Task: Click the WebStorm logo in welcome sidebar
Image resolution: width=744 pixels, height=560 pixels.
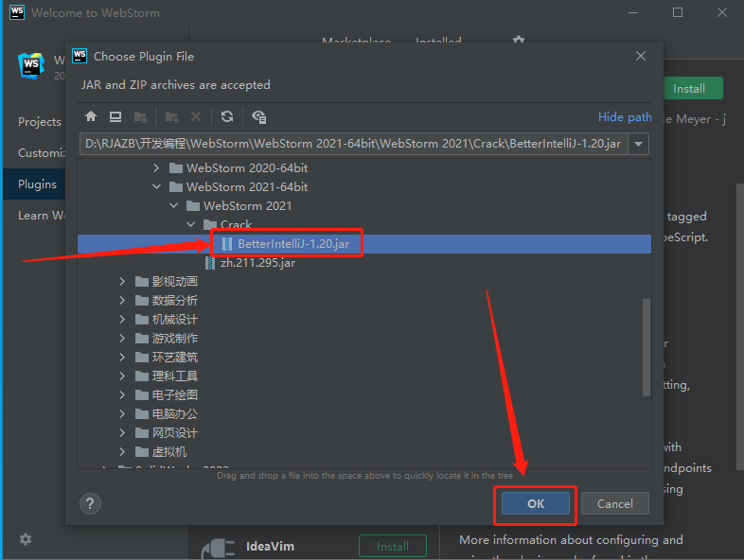Action: click(x=31, y=65)
